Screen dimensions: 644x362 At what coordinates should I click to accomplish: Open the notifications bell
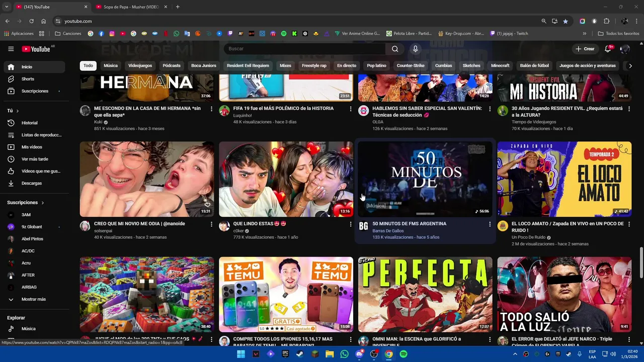tap(608, 49)
